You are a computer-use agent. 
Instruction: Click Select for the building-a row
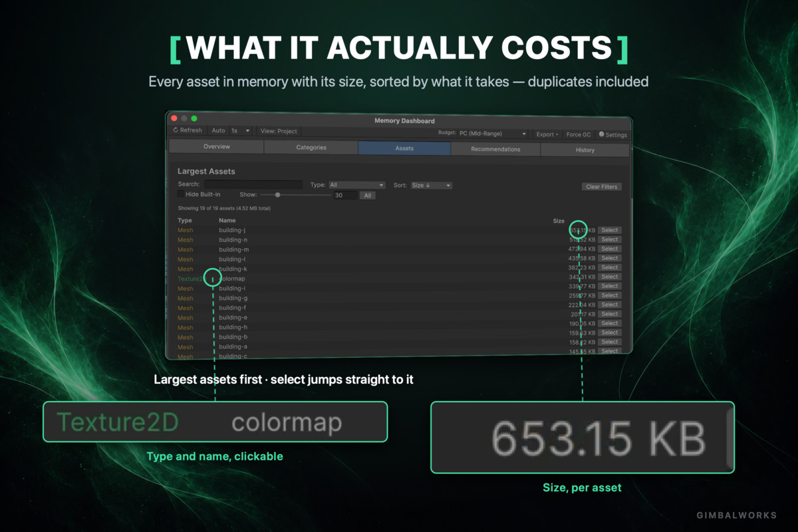610,342
